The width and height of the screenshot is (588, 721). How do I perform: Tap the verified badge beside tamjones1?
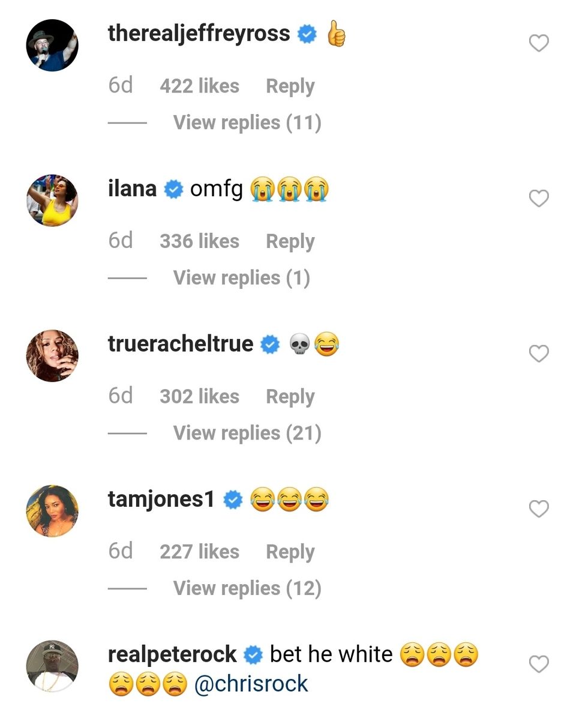pyautogui.click(x=233, y=500)
